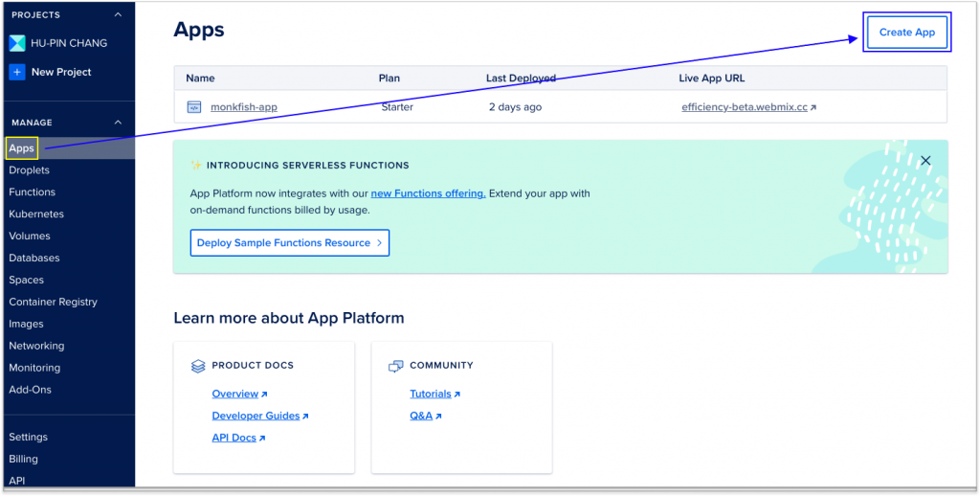Viewport: 980px width, 496px height.
Task: Click the monkfish-app code icon
Action: coord(194,107)
